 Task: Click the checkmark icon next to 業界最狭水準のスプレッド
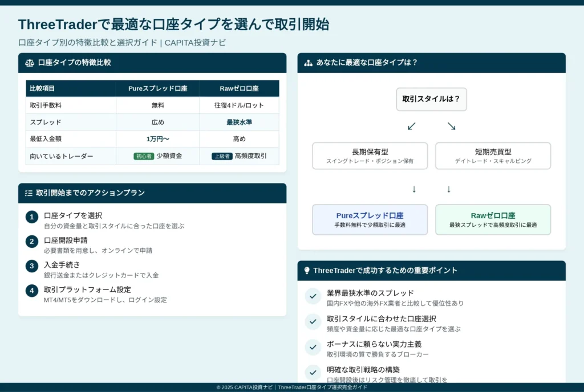click(x=313, y=296)
